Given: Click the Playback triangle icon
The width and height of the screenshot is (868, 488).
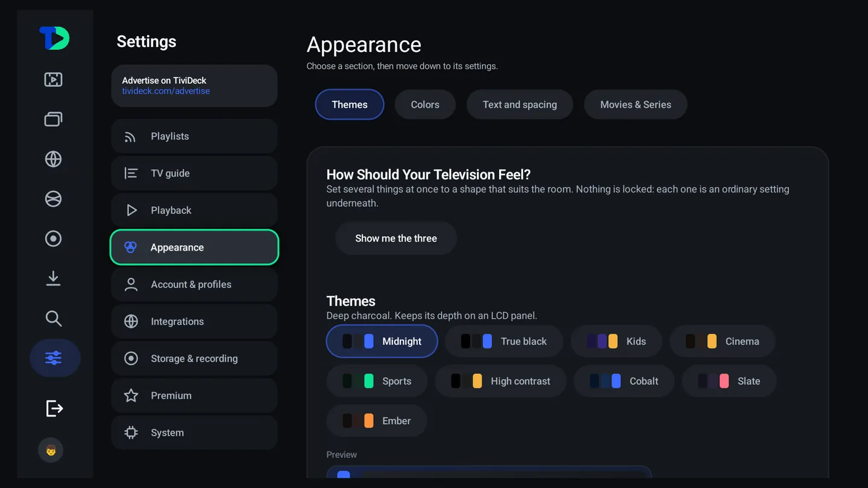Looking at the screenshot, I should [x=131, y=210].
